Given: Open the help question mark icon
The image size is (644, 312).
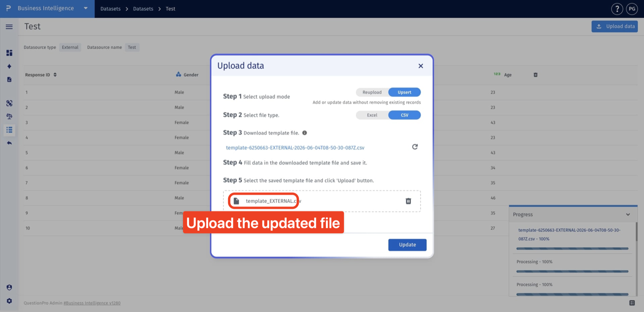Looking at the screenshot, I should pyautogui.click(x=617, y=9).
